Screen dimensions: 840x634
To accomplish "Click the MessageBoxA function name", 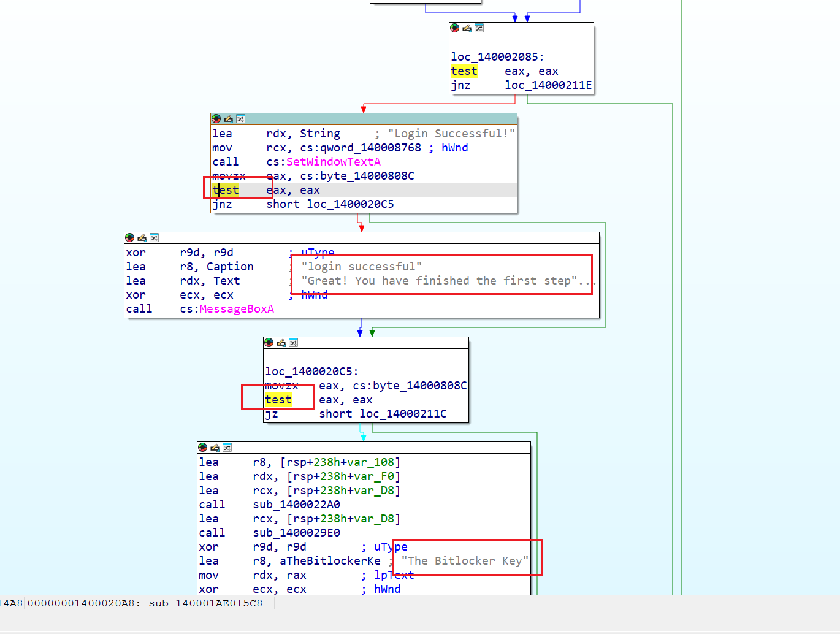I will 237,309.
